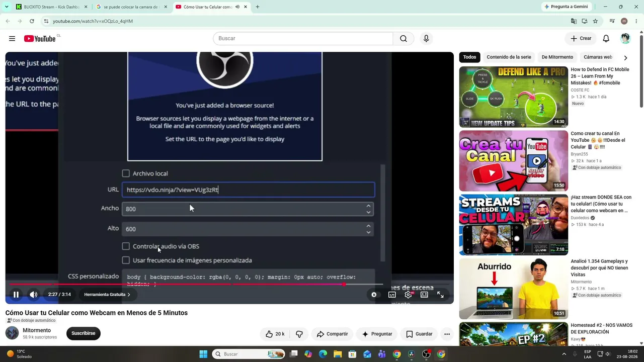Screen dimensions: 644x362
Task: Toggle subtitles on the video player
Action: [x=392, y=295]
